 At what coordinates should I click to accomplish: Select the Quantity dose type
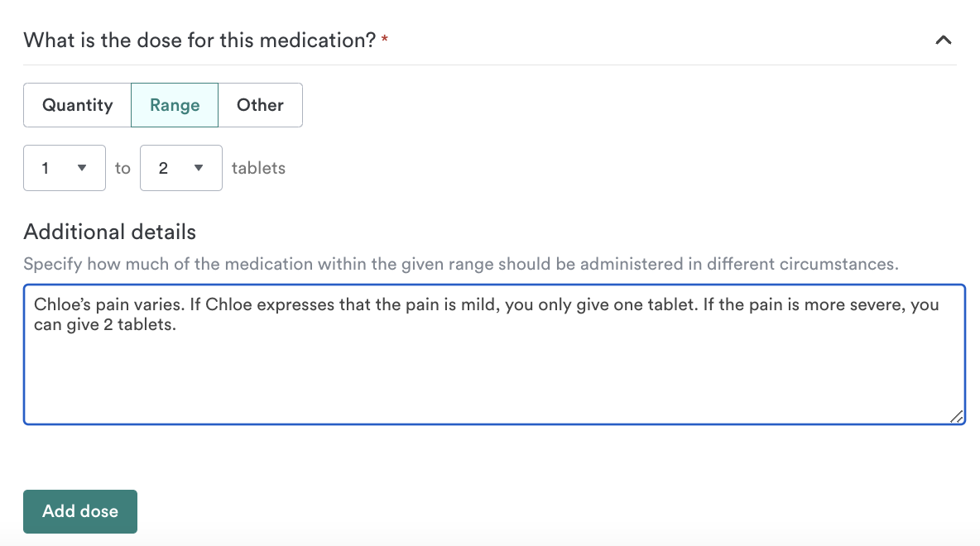78,105
